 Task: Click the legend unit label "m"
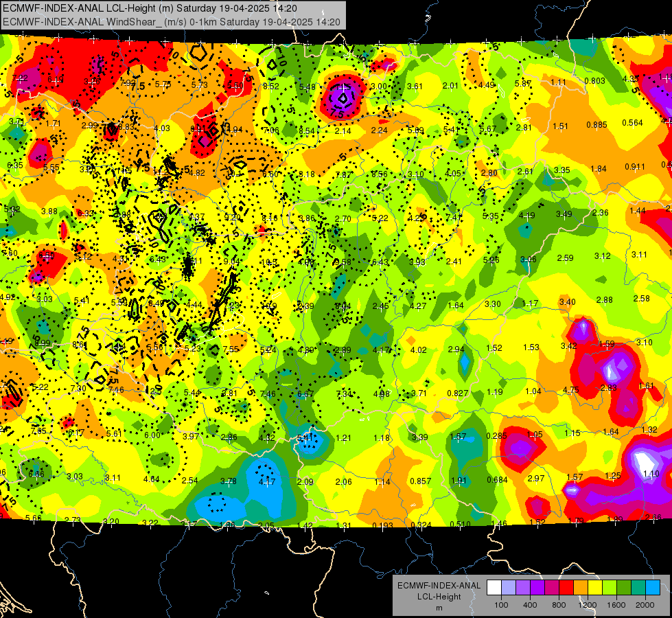click(x=439, y=608)
